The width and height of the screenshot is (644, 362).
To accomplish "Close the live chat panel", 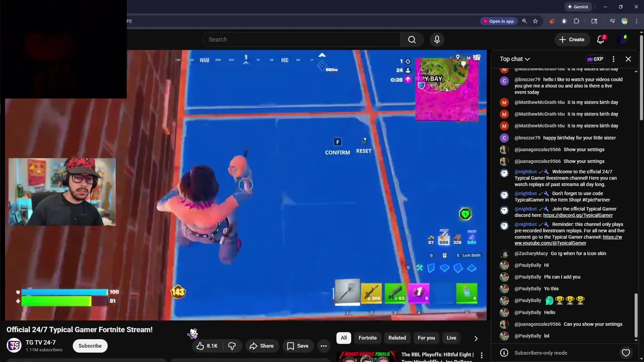I will [x=628, y=59].
